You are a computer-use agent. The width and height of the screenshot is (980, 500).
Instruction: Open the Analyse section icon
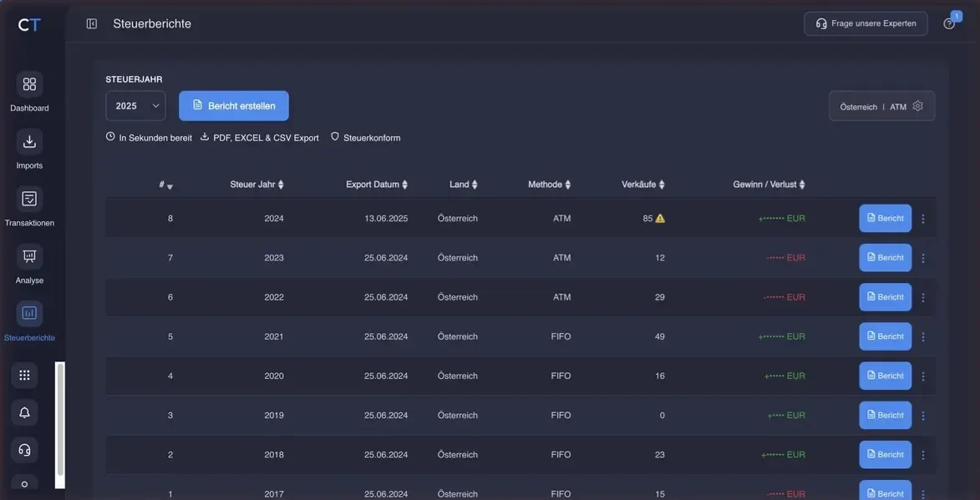[29, 256]
